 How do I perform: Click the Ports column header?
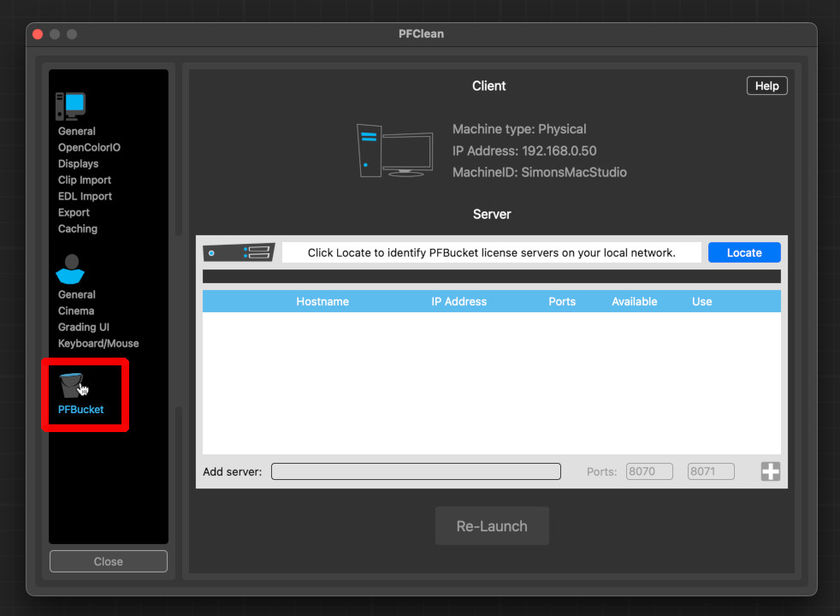point(562,301)
